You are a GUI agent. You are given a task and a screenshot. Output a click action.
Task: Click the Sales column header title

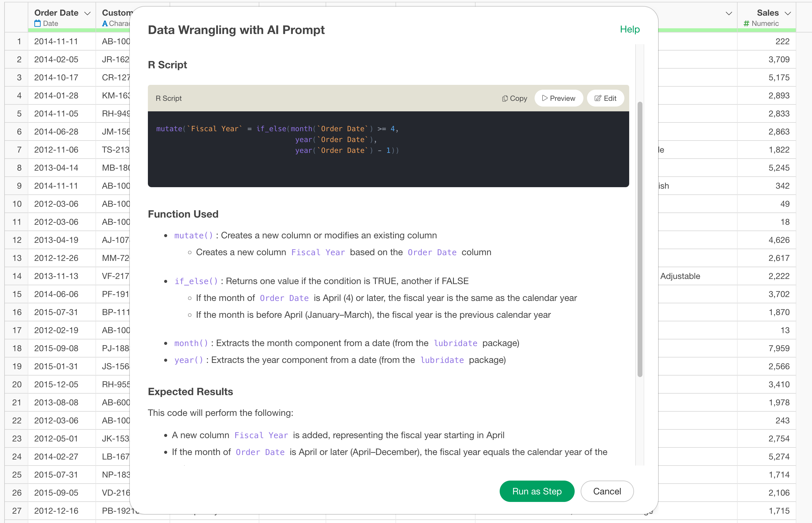click(767, 13)
